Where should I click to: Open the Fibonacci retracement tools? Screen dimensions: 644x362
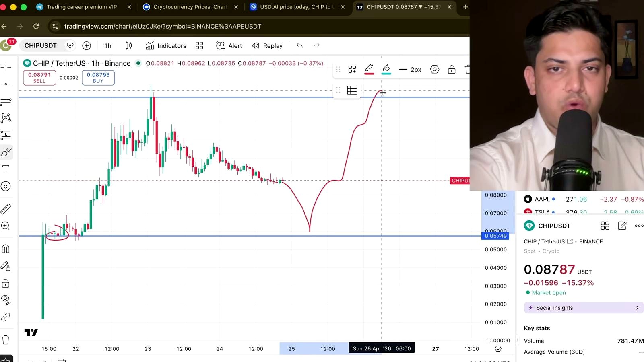pyautogui.click(x=6, y=101)
